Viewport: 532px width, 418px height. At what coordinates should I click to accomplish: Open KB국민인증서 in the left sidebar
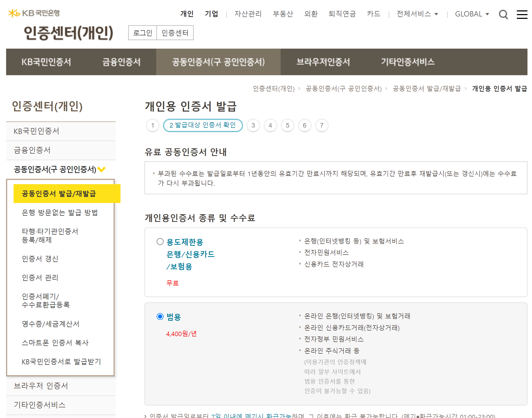tap(61, 131)
